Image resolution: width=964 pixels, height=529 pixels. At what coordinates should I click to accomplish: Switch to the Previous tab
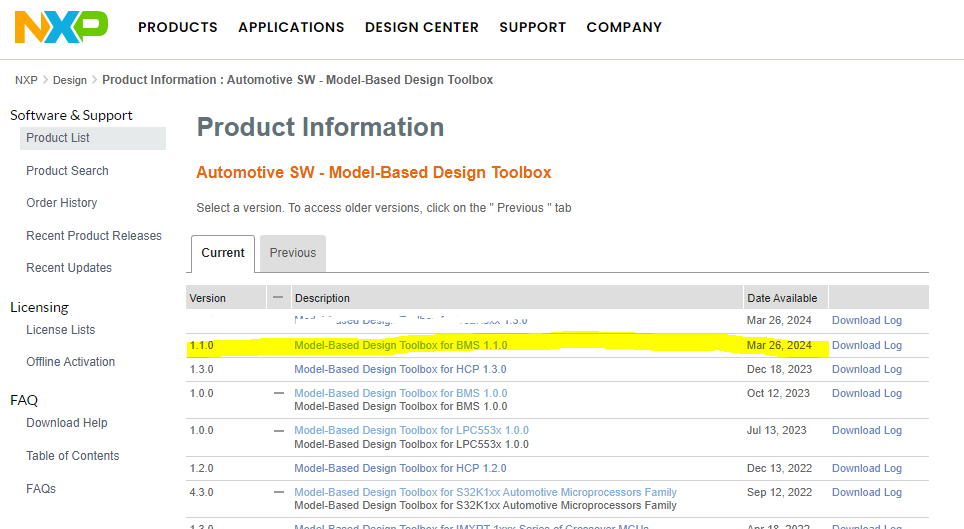pos(292,253)
